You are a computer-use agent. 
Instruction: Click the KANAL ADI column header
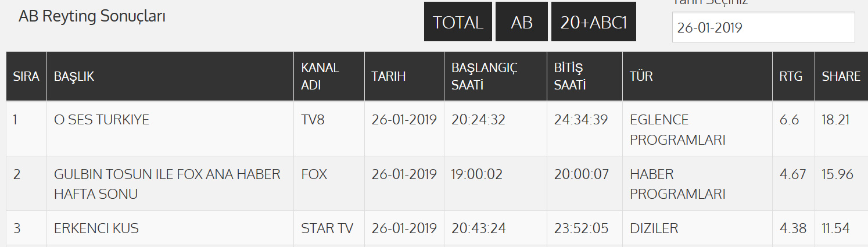[x=320, y=76]
